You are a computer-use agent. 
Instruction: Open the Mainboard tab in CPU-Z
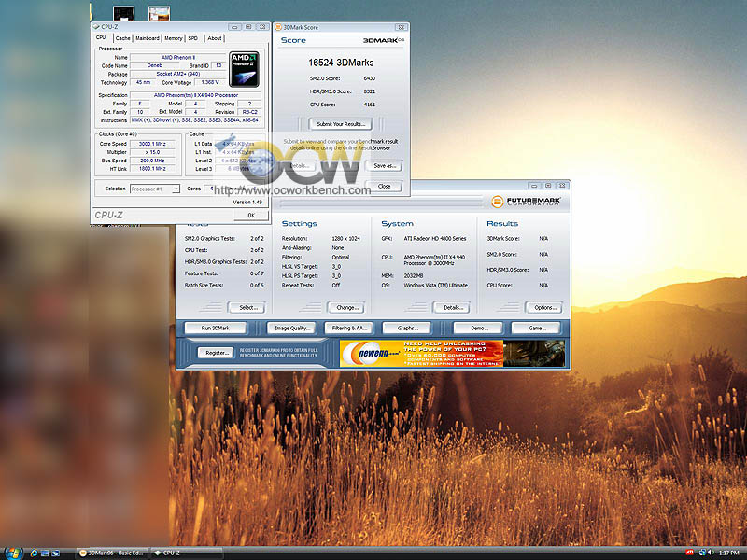point(148,38)
